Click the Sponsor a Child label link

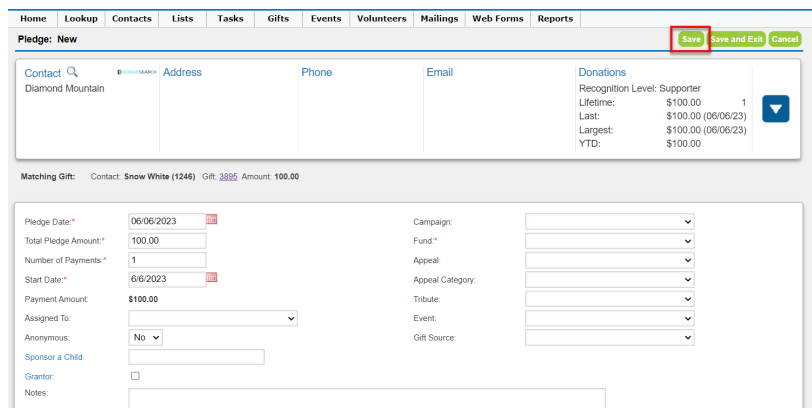tap(54, 357)
